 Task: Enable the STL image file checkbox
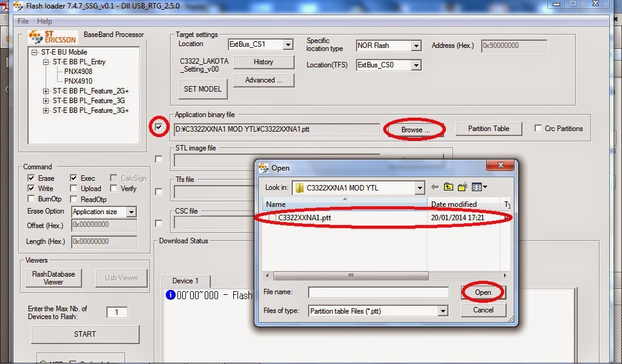(159, 159)
